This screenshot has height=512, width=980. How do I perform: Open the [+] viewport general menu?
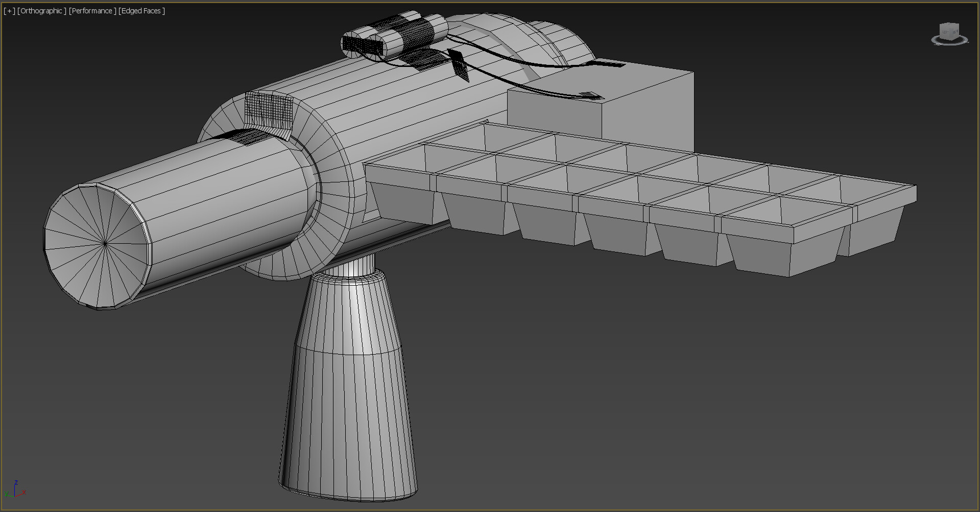click(9, 10)
